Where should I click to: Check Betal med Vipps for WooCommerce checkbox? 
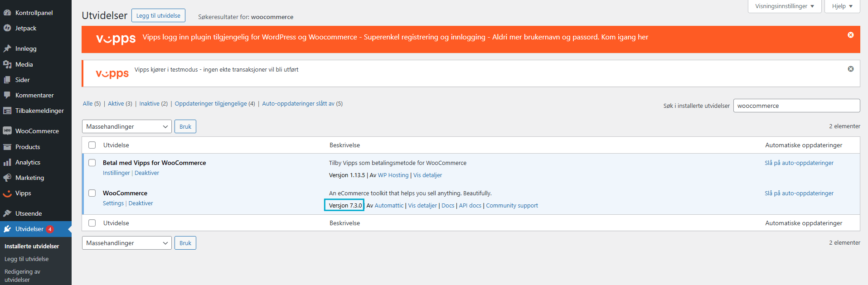point(92,163)
